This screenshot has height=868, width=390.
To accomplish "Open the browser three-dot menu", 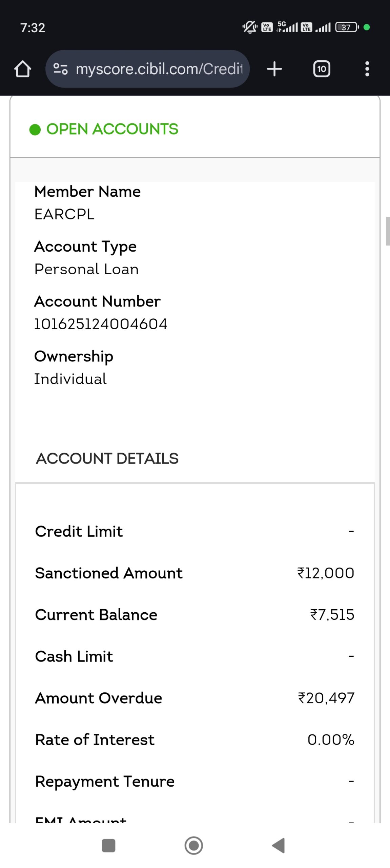I will 367,69.
